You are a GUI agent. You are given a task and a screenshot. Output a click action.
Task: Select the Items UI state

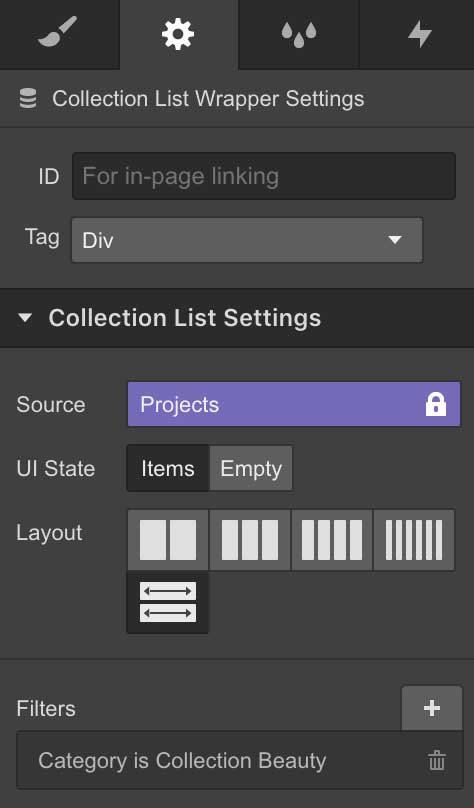tap(168, 468)
